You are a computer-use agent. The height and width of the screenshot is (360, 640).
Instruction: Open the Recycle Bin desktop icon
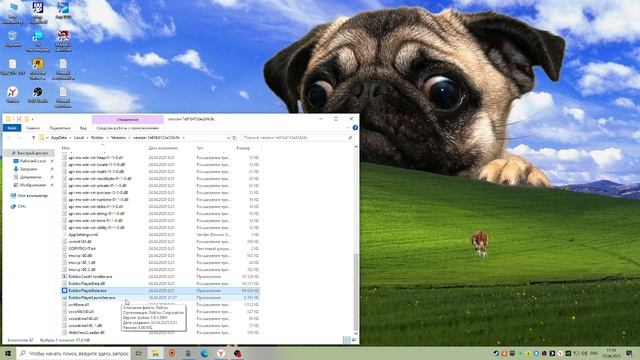click(x=13, y=37)
